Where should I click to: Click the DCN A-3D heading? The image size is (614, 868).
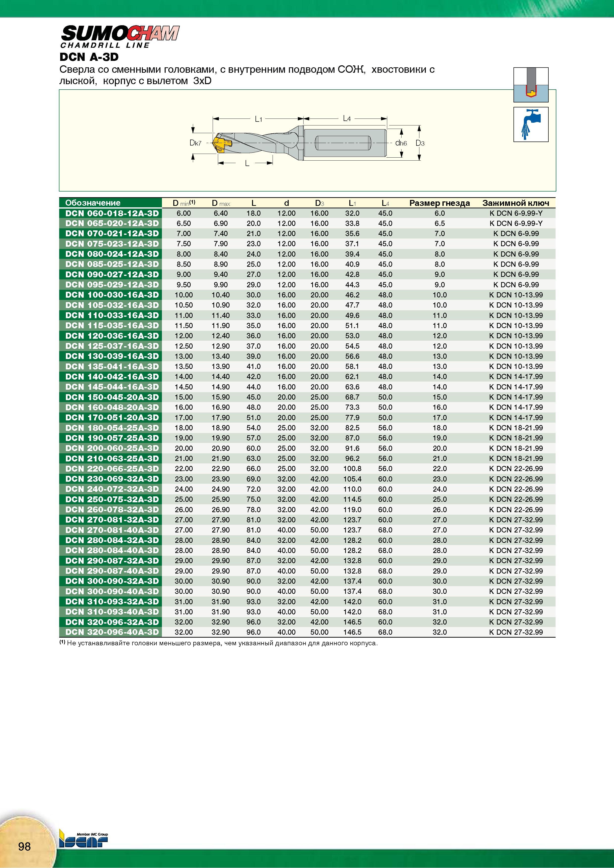tap(89, 57)
